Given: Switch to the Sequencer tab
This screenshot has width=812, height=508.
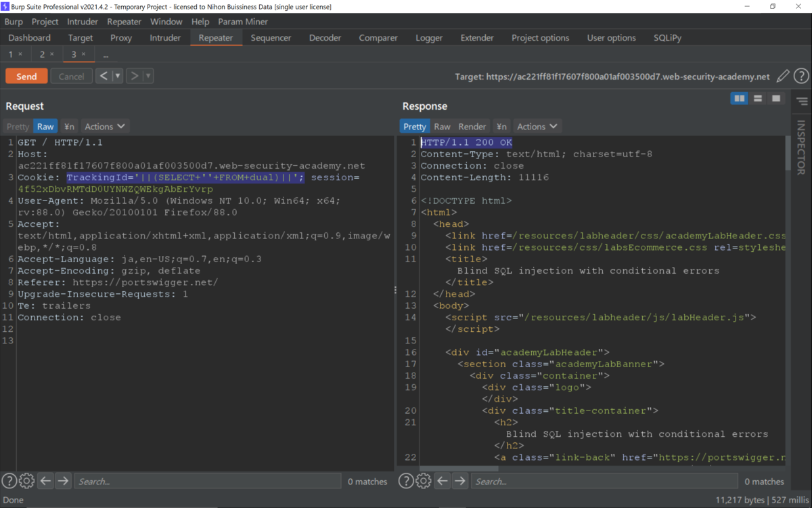Looking at the screenshot, I should tap(271, 38).
